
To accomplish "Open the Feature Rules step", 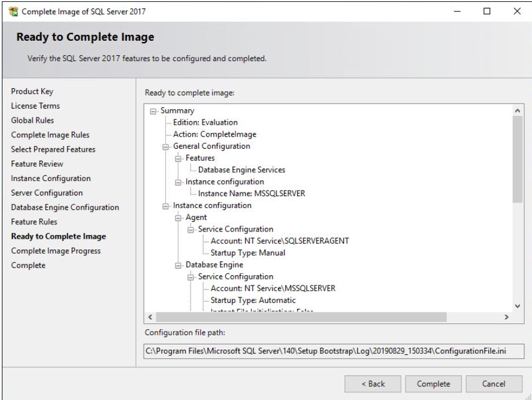I will [x=34, y=222].
